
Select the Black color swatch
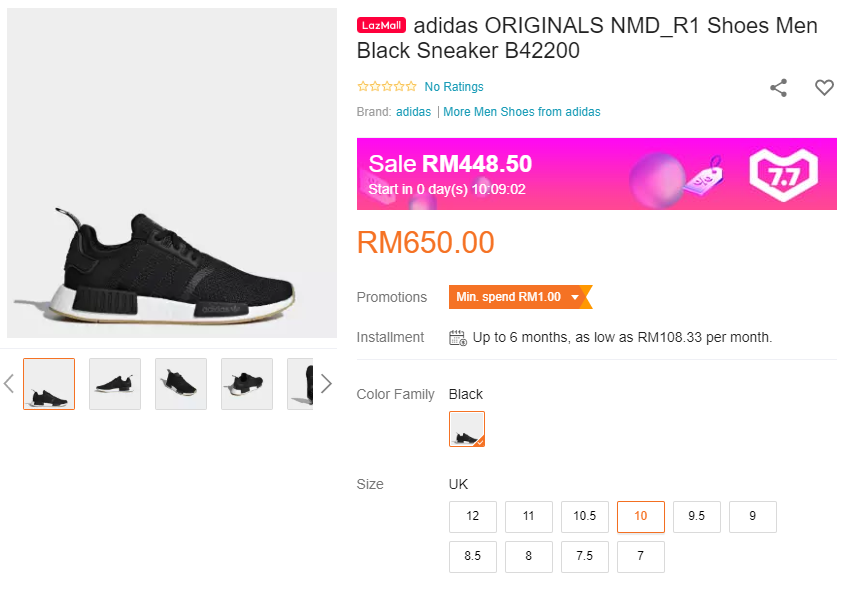(x=467, y=429)
